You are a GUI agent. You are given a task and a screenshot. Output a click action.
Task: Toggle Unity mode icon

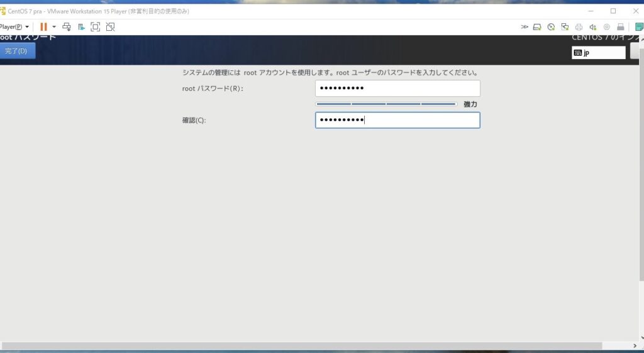coord(110,27)
